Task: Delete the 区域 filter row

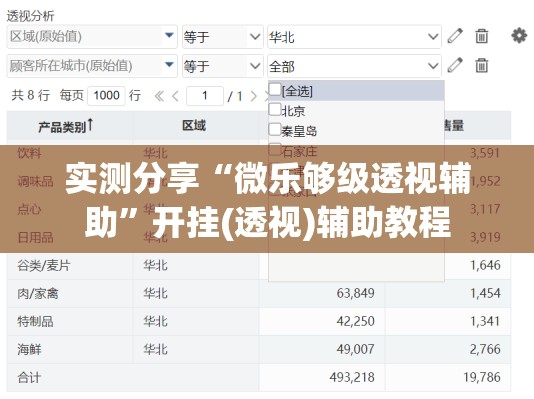Action: coord(481,36)
